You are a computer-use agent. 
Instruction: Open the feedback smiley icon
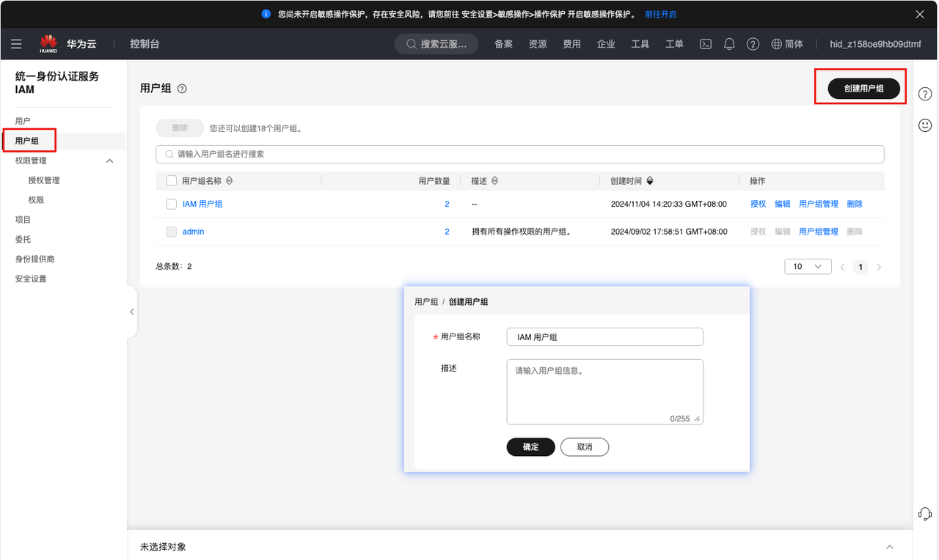point(925,125)
